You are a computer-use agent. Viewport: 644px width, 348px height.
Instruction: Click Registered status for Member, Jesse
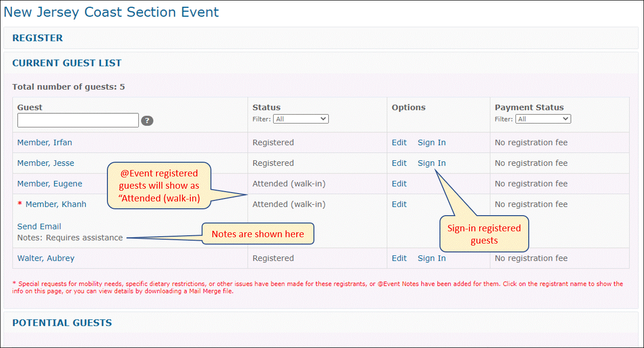273,163
